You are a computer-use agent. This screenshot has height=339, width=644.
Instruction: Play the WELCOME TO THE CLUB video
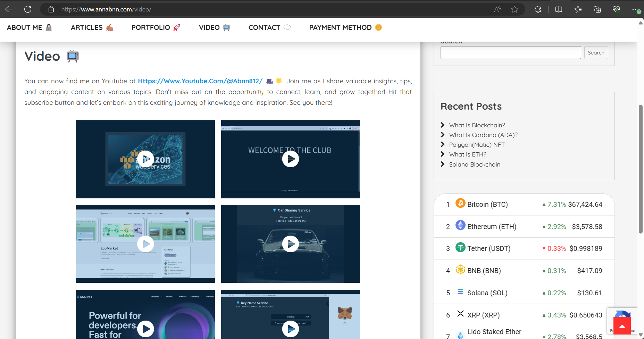coord(291,159)
